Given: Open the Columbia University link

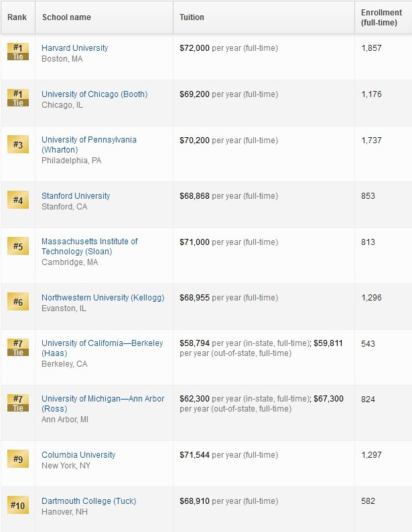Looking at the screenshot, I should [78, 454].
